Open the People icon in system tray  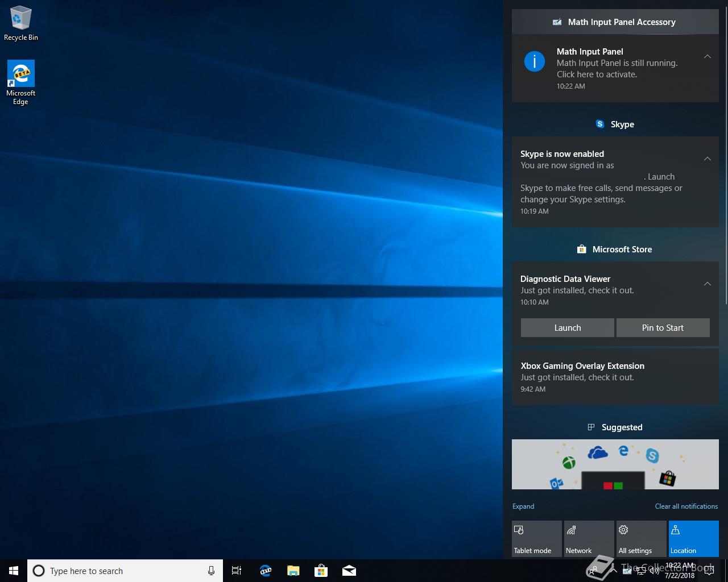593,571
